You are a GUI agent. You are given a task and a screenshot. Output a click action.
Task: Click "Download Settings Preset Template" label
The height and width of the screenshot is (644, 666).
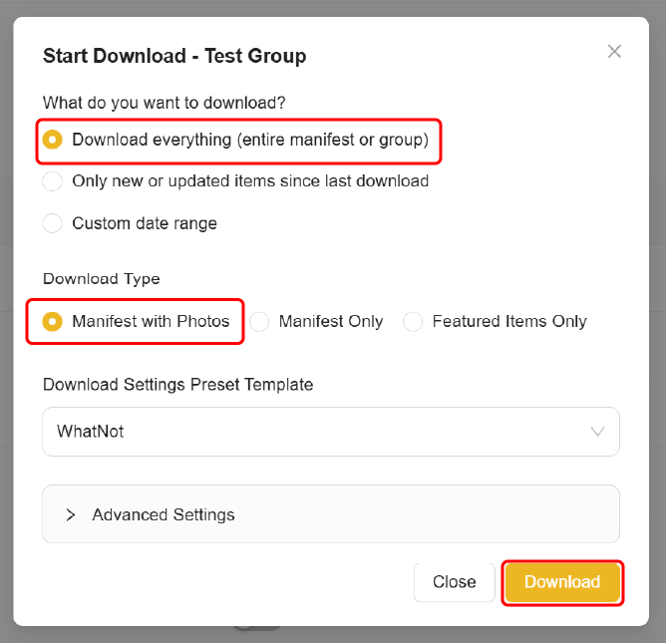[x=177, y=385]
